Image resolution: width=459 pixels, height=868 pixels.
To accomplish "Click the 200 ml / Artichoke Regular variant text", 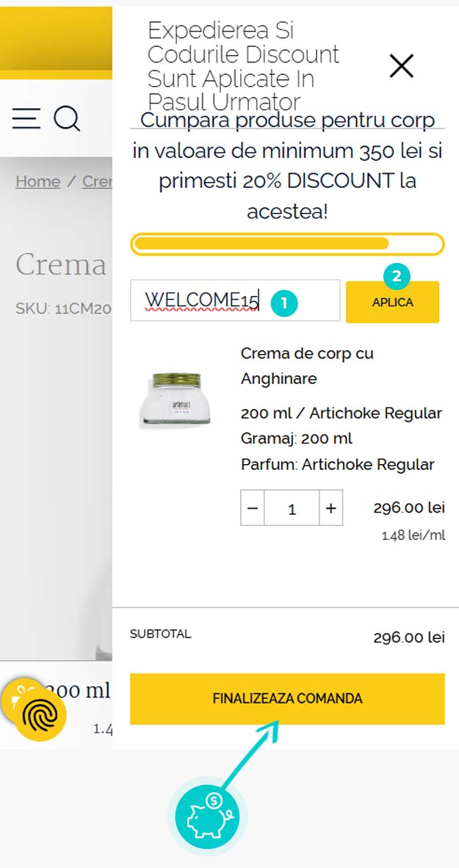I will (341, 413).
